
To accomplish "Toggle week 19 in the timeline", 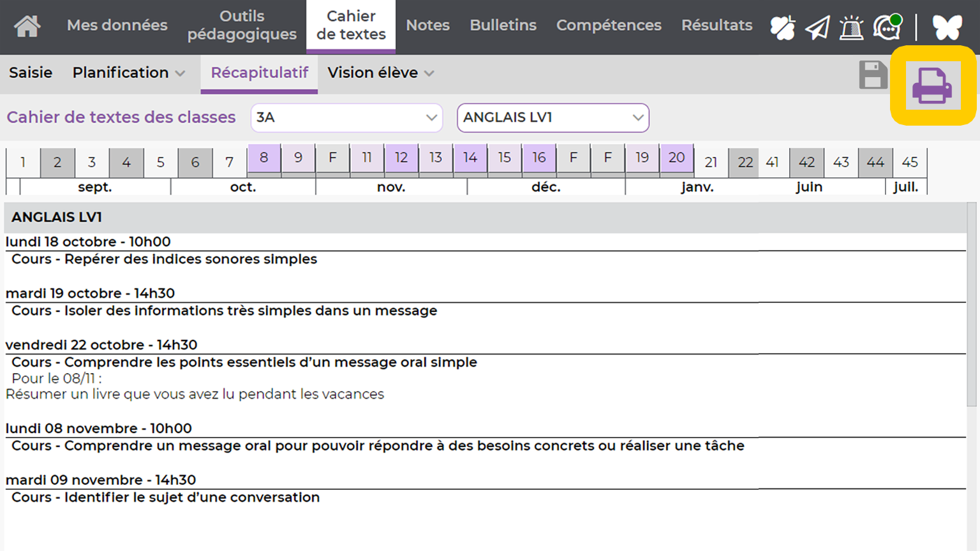I will point(642,158).
